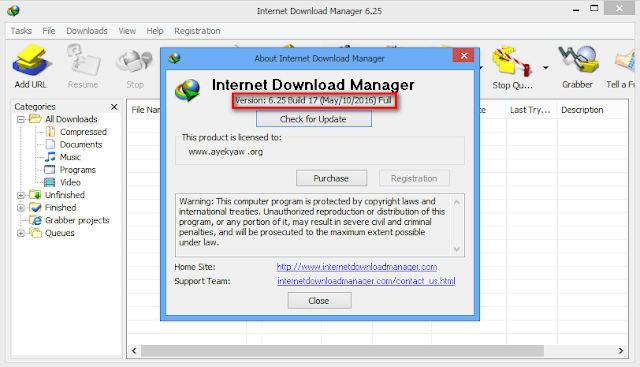Click the warning text scroll up arrow

457,202
